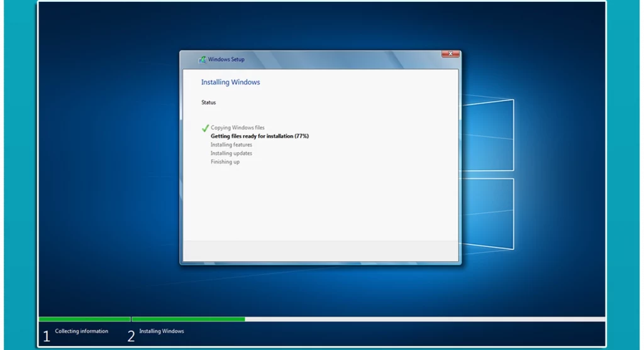
Task: Click the "Installing Windows" blue heading
Action: (x=230, y=82)
